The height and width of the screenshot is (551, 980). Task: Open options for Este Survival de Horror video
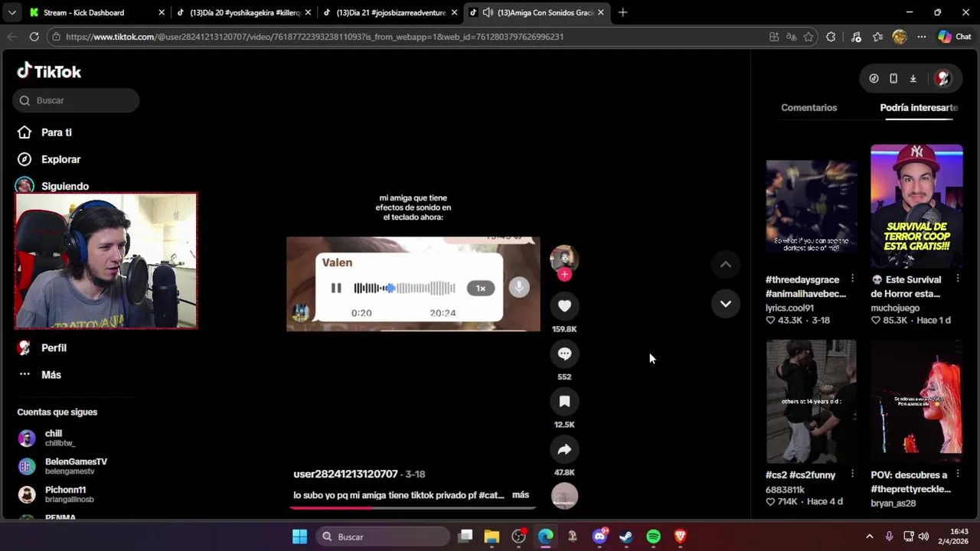click(957, 279)
